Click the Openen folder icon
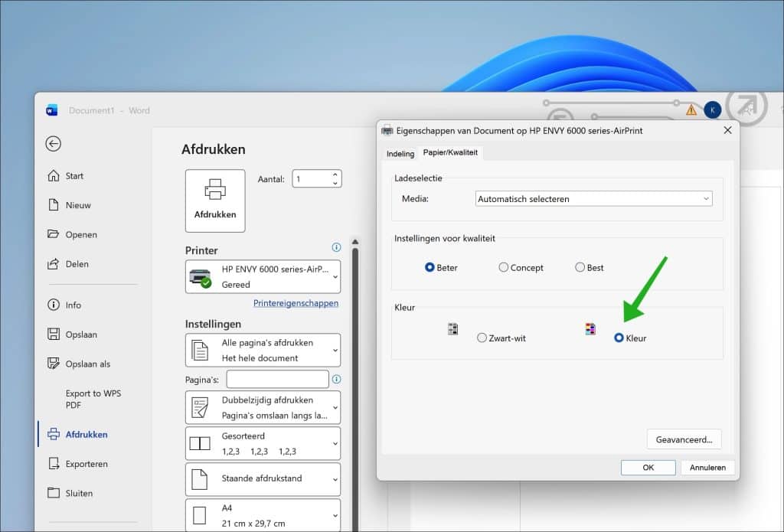The width and height of the screenshot is (784, 532). click(x=53, y=234)
